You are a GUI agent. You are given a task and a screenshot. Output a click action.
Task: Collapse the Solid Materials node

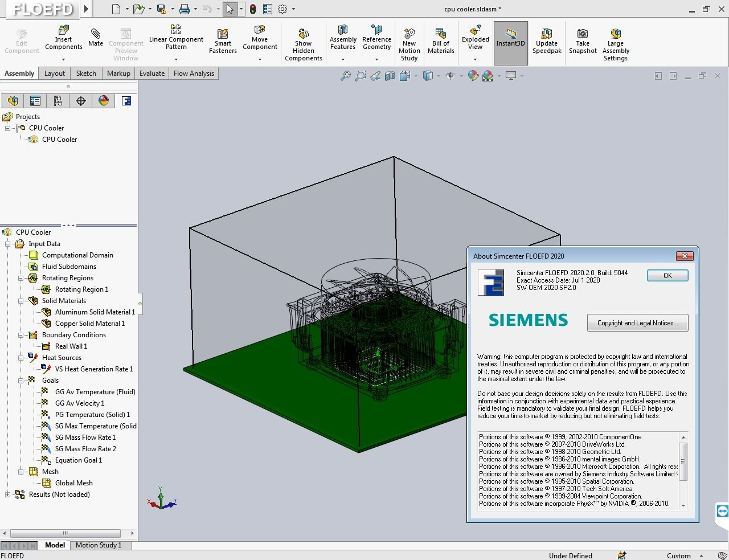pos(21,301)
